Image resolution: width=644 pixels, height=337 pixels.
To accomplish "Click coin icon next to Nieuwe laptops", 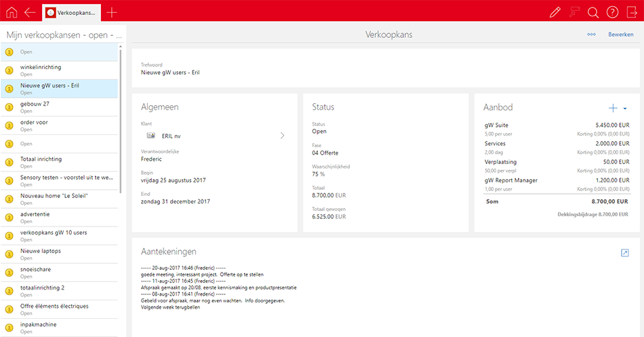I will 9,254.
